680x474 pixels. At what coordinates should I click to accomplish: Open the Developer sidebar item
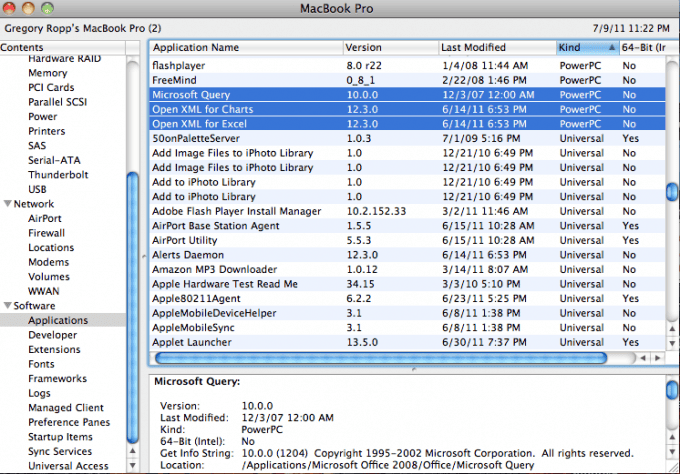pyautogui.click(x=52, y=335)
